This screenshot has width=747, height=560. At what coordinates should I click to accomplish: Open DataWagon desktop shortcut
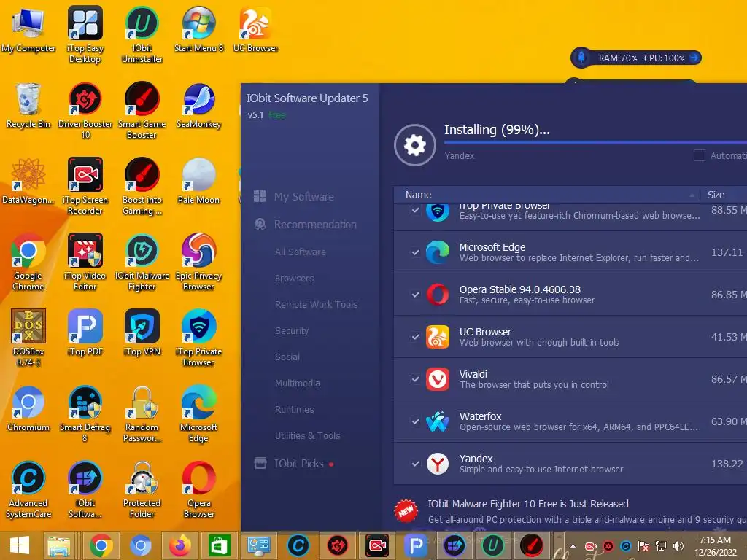(28, 181)
